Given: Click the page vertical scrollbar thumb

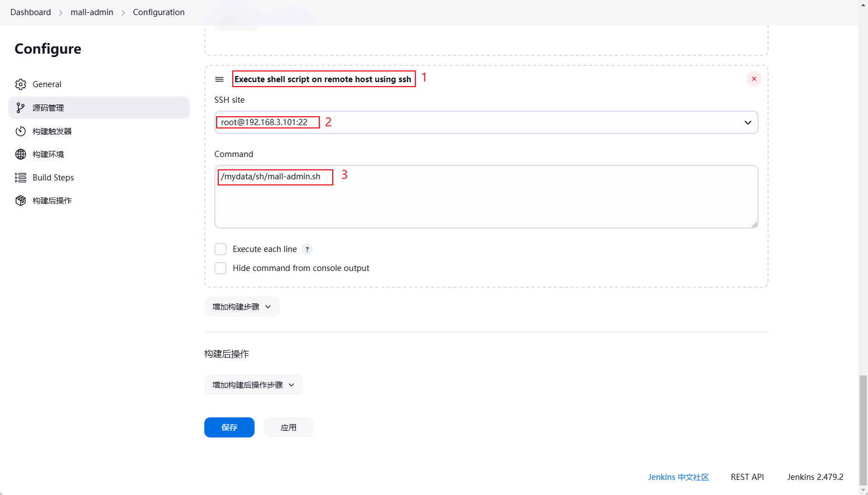Looking at the screenshot, I should 863,430.
